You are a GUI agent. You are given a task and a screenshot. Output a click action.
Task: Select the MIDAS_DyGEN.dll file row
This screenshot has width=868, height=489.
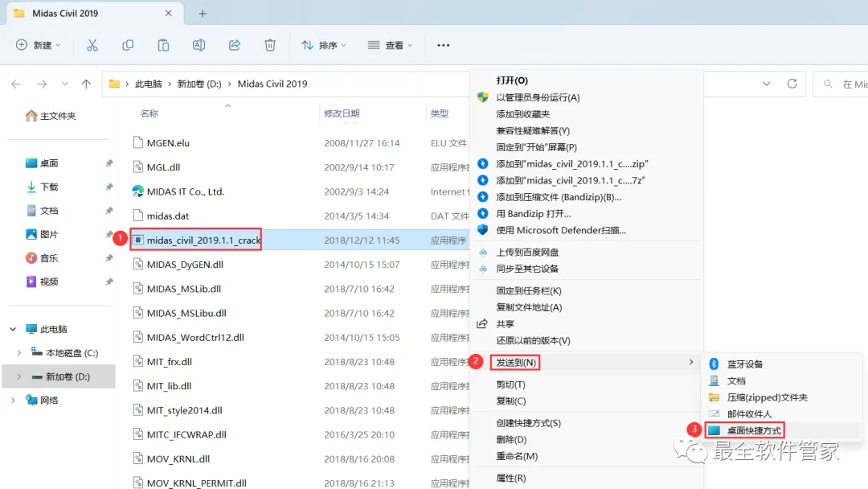tap(299, 265)
